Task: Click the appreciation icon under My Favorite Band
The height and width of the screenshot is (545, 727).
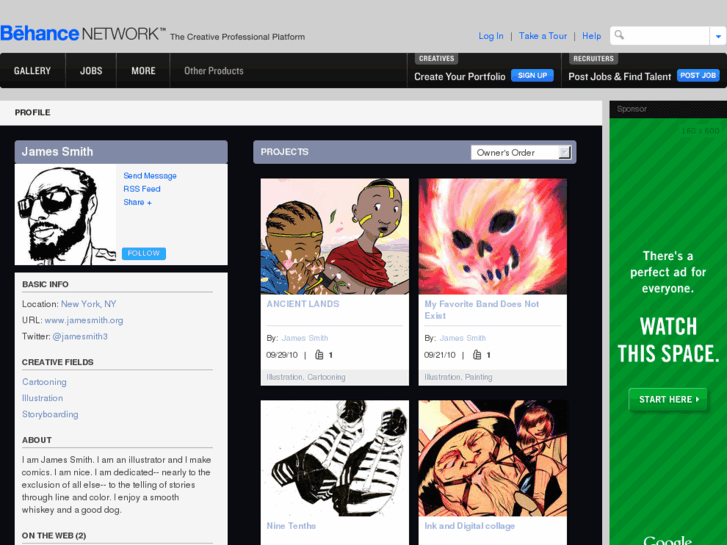Action: coord(477,355)
